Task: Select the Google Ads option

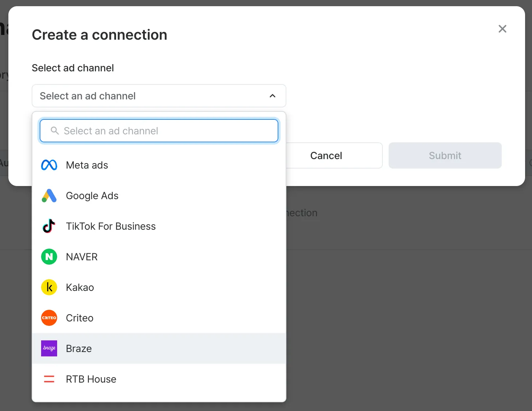Action: pyautogui.click(x=159, y=195)
